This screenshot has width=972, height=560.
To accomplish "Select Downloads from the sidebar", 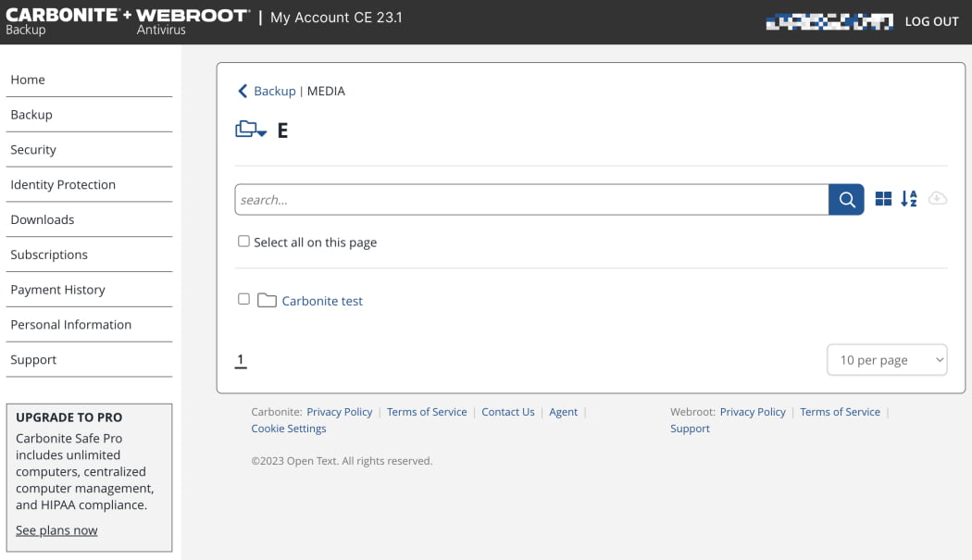I will click(x=43, y=220).
